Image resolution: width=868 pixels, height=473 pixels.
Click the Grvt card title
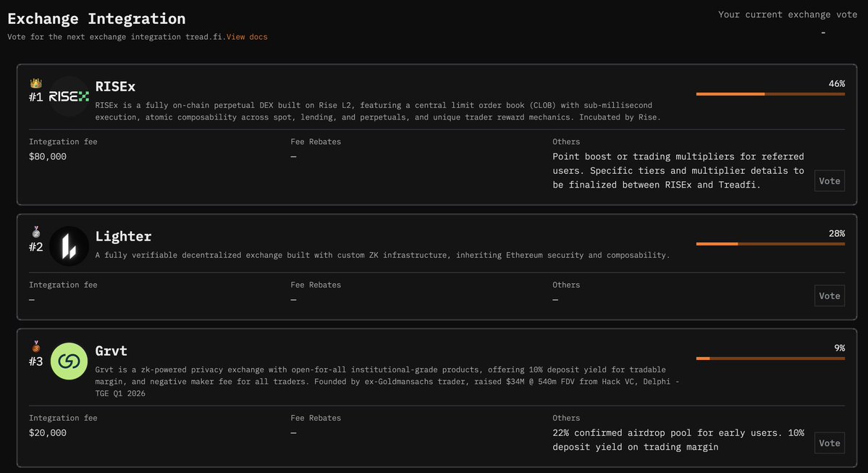point(111,351)
